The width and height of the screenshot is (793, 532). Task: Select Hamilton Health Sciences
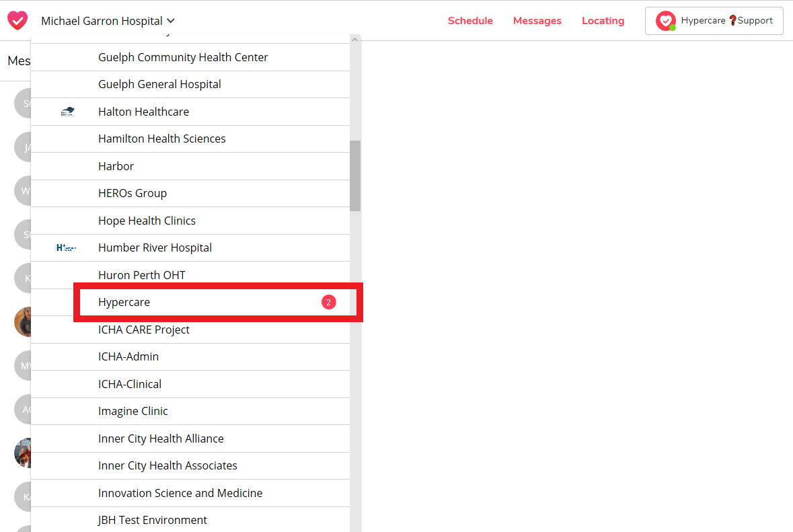click(x=190, y=139)
